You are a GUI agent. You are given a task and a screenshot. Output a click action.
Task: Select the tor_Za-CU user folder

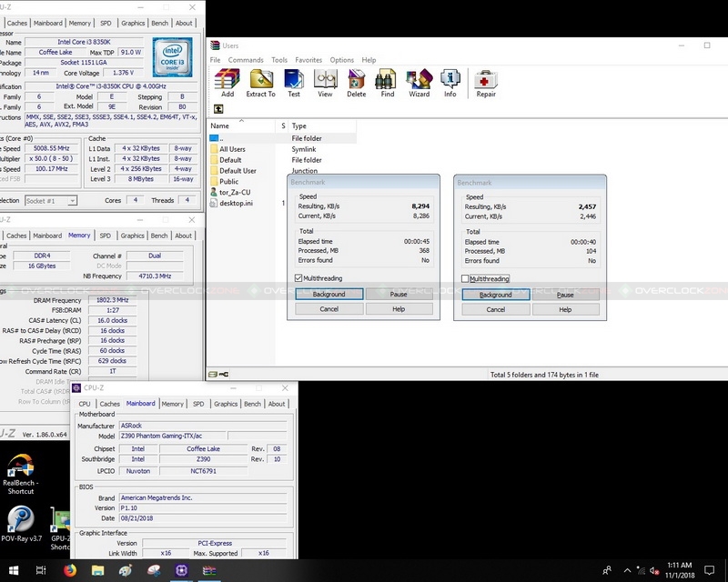point(235,192)
